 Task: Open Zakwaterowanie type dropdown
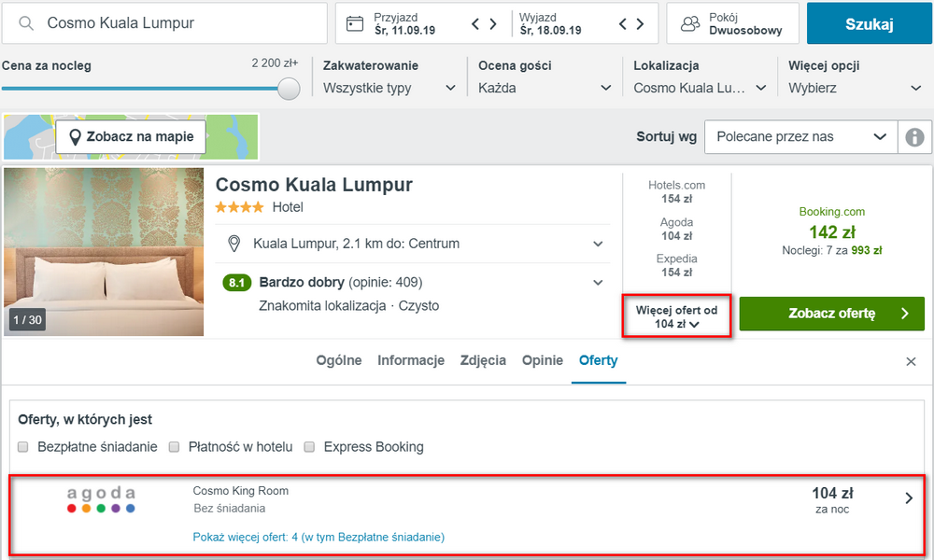tap(389, 88)
